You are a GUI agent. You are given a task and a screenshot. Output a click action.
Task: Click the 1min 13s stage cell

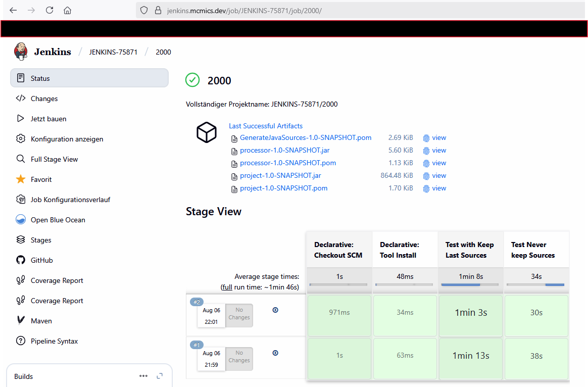pyautogui.click(x=471, y=359)
